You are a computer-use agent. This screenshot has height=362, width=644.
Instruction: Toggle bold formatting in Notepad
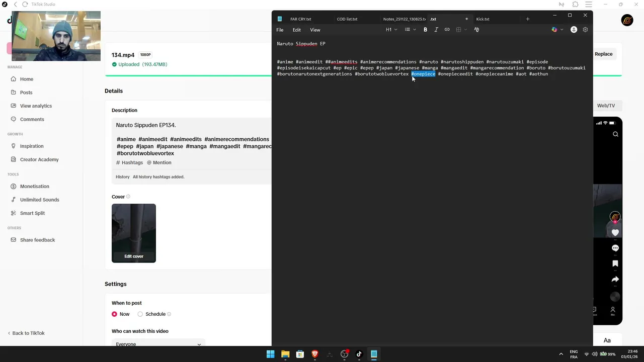coord(425,30)
